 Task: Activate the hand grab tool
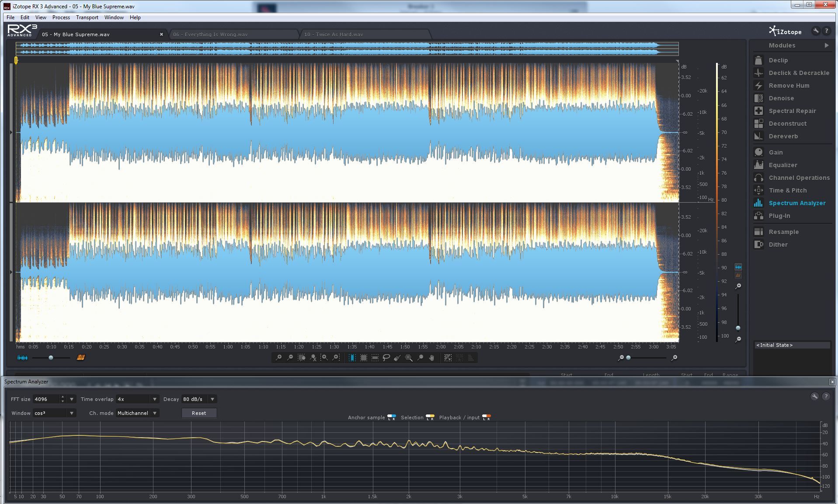click(x=432, y=358)
